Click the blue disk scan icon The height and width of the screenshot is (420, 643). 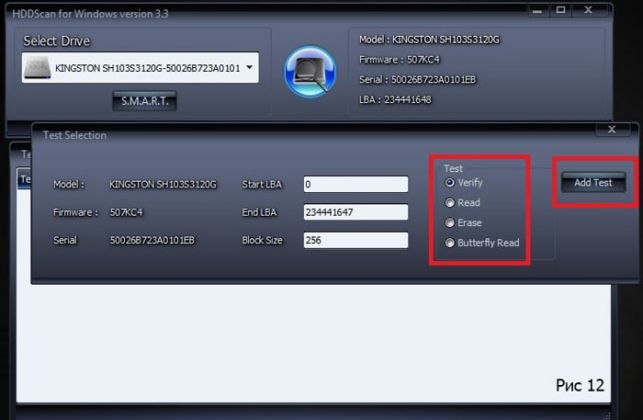pos(310,71)
